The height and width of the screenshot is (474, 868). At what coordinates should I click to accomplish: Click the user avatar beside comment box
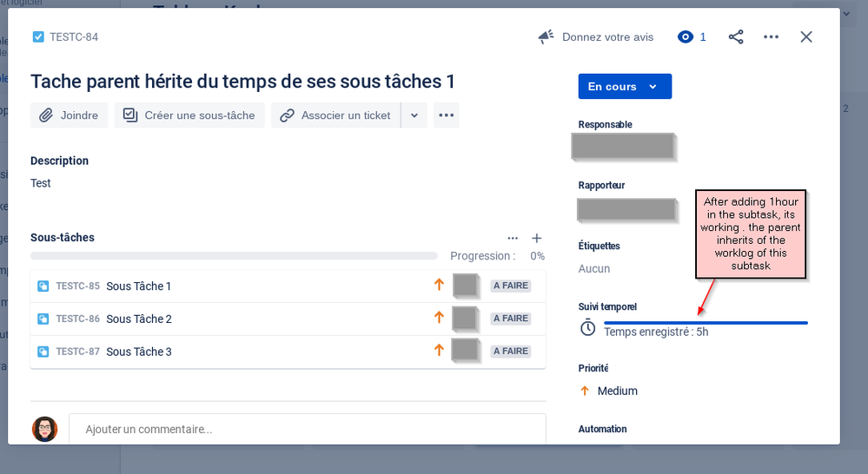[45, 429]
